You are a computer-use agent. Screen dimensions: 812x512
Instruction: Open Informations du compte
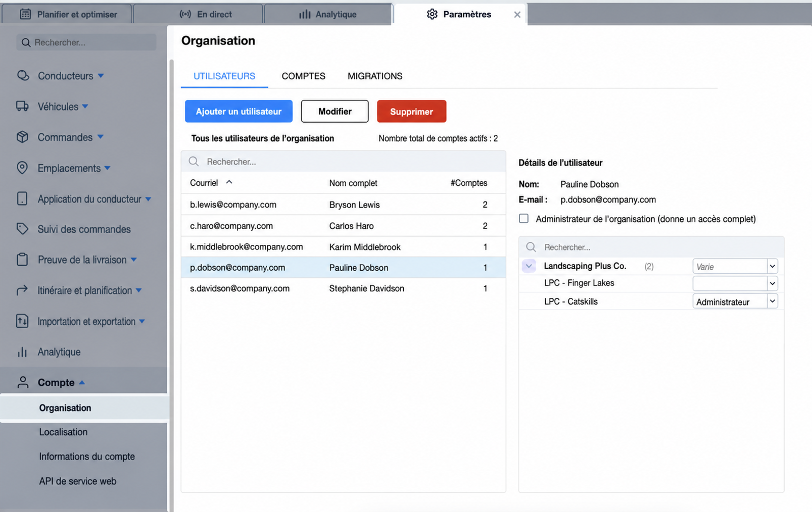click(87, 456)
